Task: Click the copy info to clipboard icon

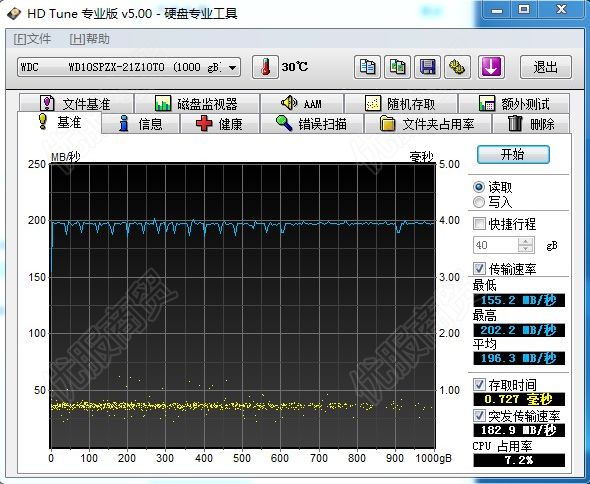Action: click(x=367, y=67)
